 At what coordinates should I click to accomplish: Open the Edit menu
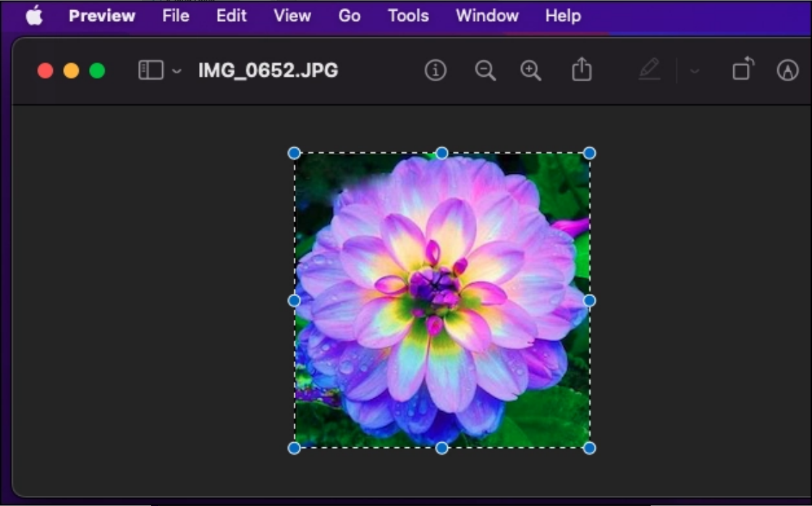coord(232,16)
